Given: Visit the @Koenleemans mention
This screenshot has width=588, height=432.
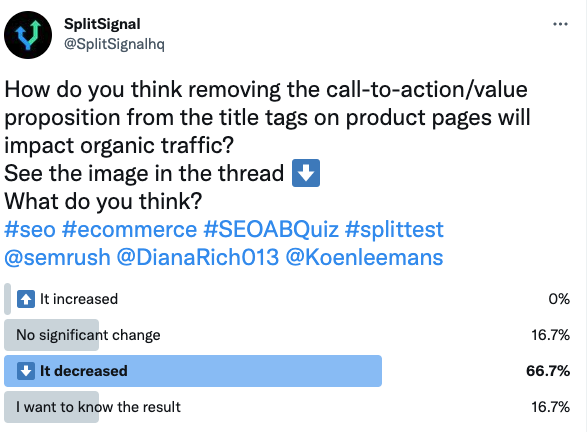Looking at the screenshot, I should 364,257.
